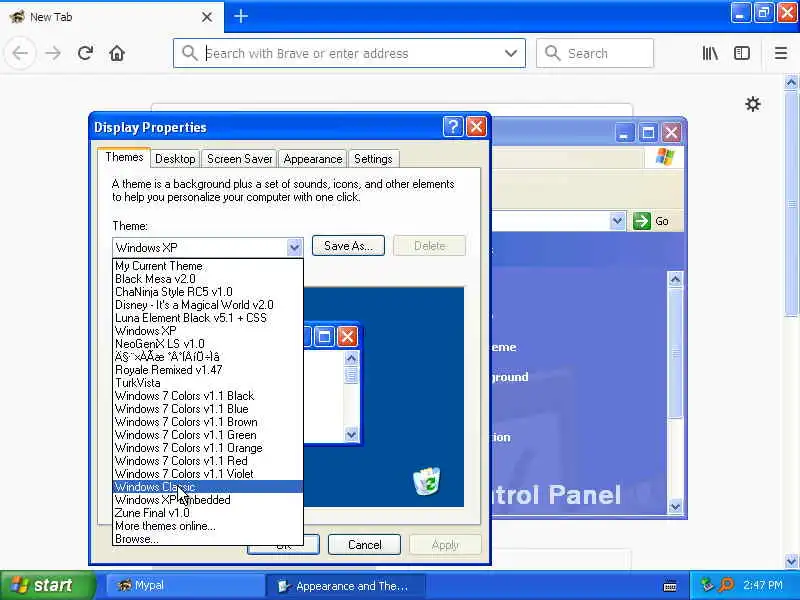
Task: Open the browser hamburger menu
Action: 781,53
